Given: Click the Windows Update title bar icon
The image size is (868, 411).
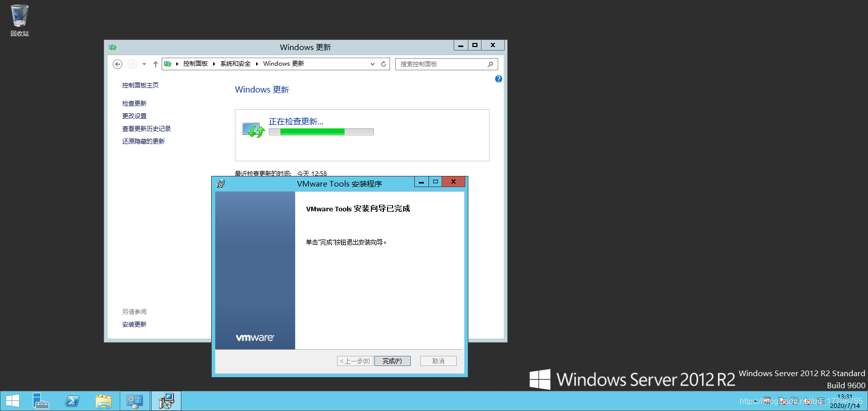Looking at the screenshot, I should pos(113,47).
